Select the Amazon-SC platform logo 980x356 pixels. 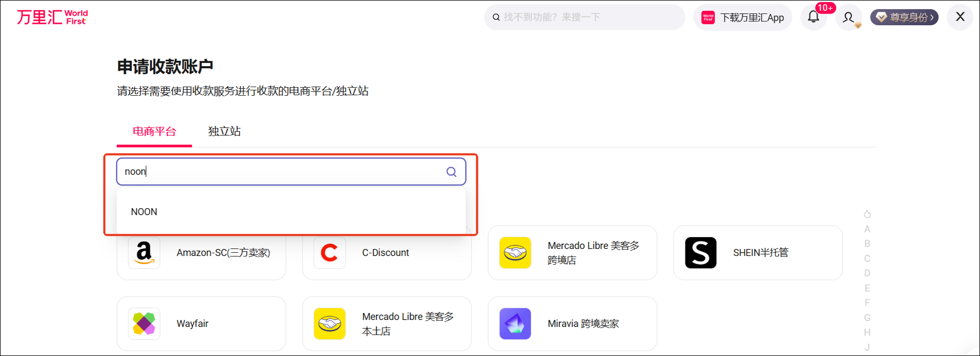144,253
